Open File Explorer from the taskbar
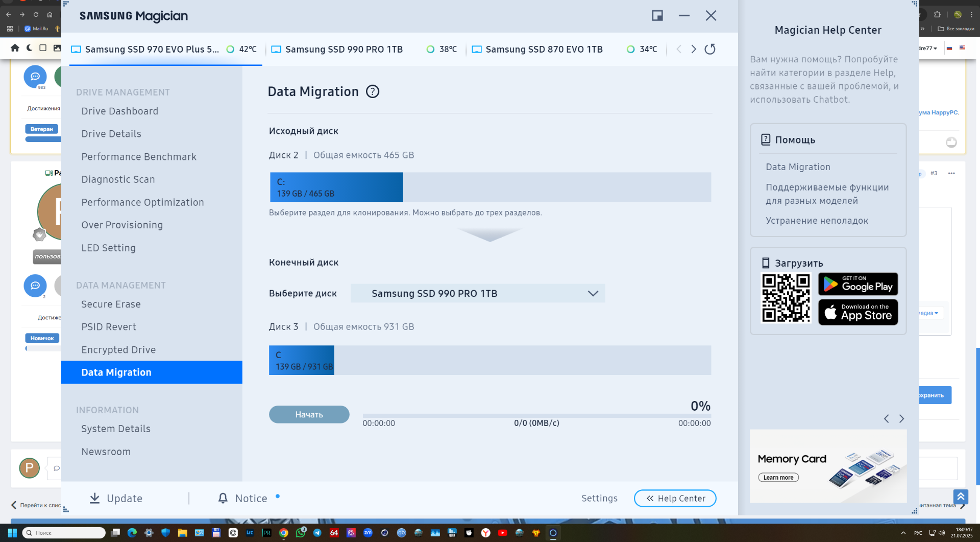This screenshot has width=980, height=542. 182,533
